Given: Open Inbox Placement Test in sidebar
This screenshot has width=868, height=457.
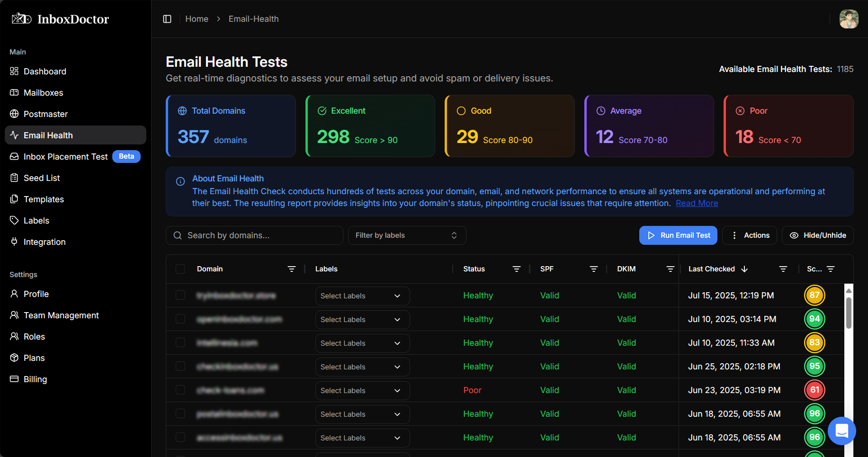Looking at the screenshot, I should click(65, 157).
